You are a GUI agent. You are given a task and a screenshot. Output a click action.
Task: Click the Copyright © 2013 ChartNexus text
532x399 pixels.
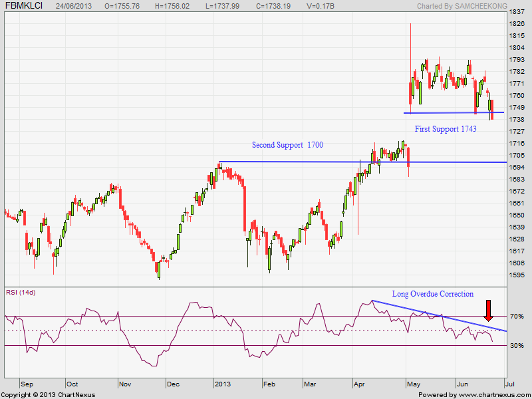point(48,394)
